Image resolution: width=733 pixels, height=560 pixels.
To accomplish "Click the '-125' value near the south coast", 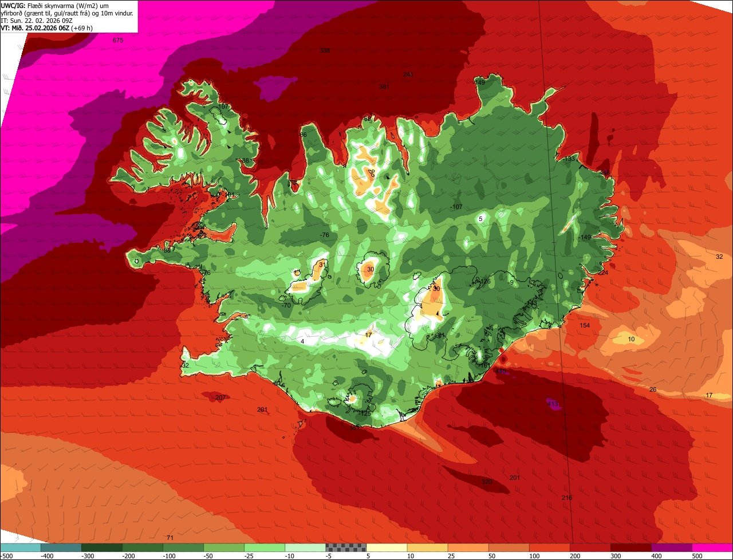I will [365, 413].
